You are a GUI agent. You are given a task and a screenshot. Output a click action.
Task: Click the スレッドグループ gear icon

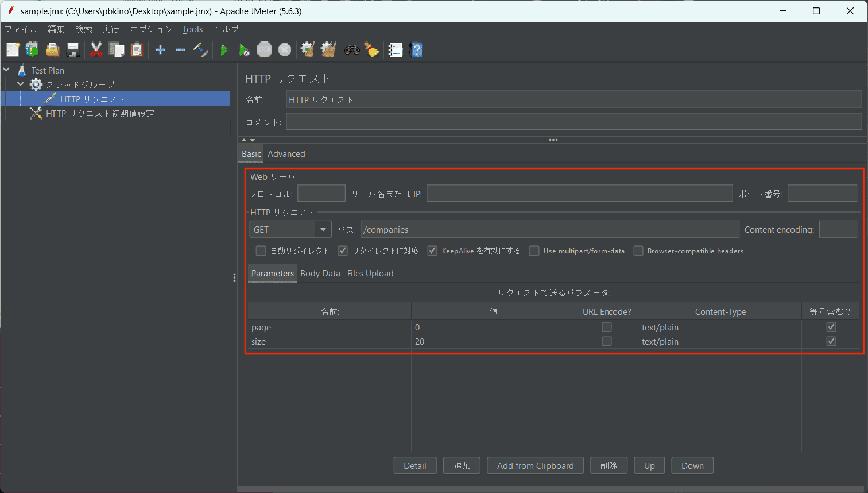(36, 84)
